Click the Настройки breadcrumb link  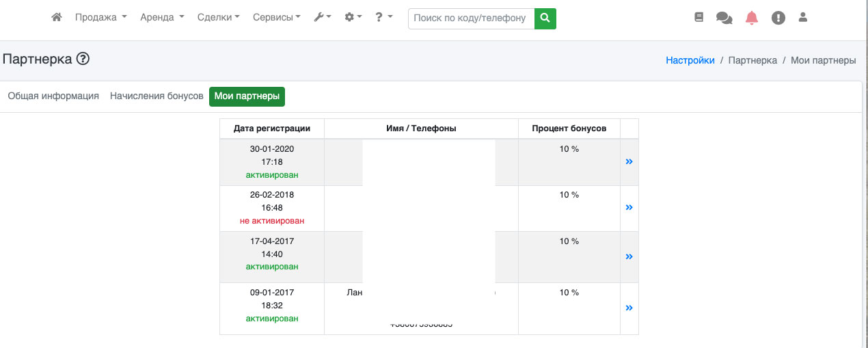tap(690, 60)
